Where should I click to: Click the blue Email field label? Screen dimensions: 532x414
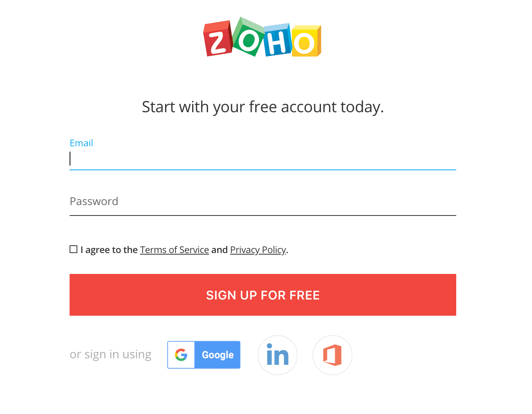[x=81, y=143]
